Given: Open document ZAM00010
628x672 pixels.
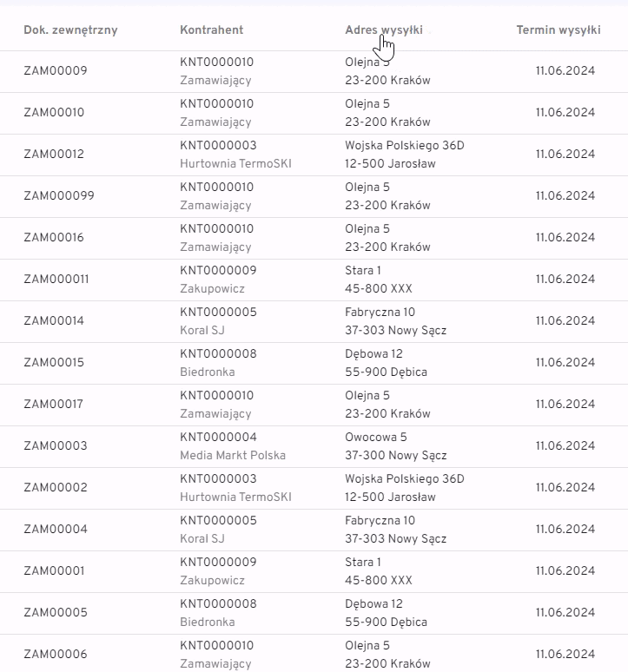Looking at the screenshot, I should point(54,113).
